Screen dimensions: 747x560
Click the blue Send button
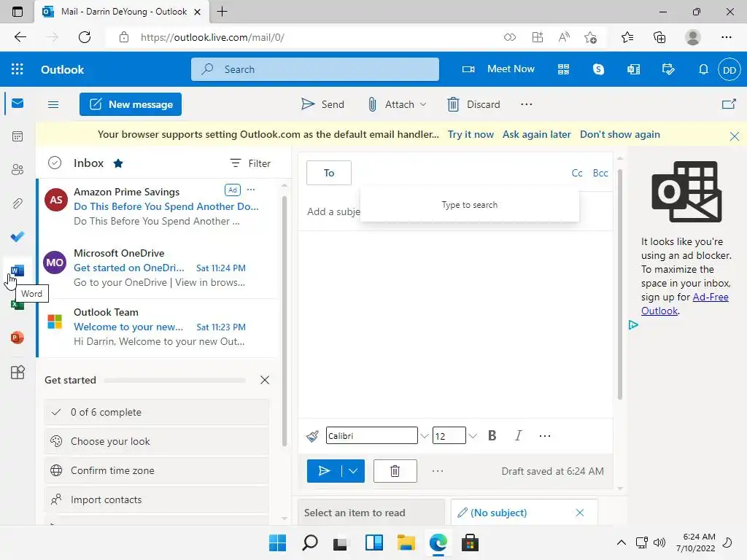click(x=325, y=471)
